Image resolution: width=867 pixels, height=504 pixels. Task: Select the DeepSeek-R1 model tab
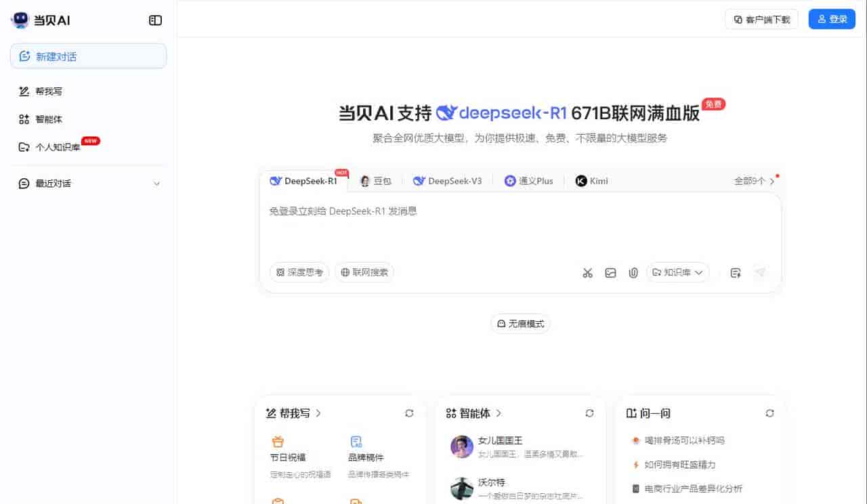[x=303, y=181]
